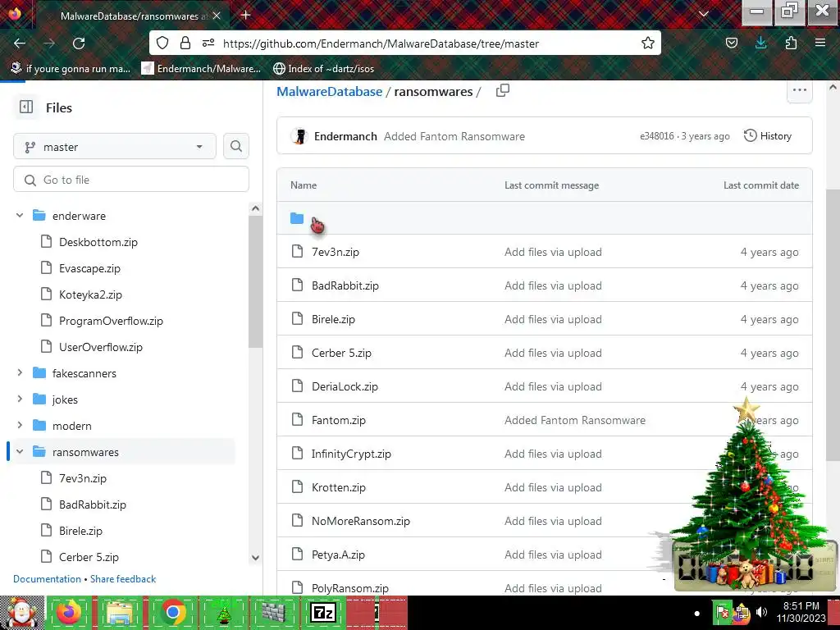Go back using browser back arrow
840x630 pixels.
pyautogui.click(x=20, y=43)
